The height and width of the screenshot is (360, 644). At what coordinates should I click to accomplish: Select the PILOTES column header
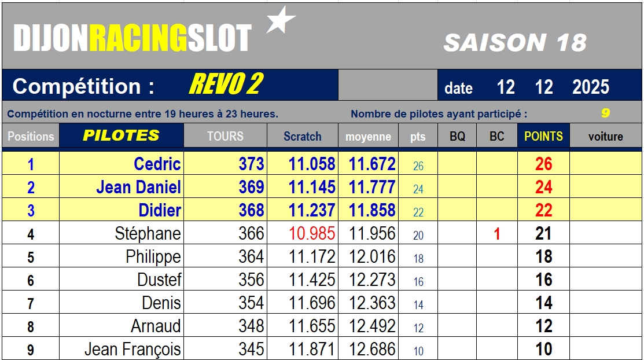pos(121,135)
